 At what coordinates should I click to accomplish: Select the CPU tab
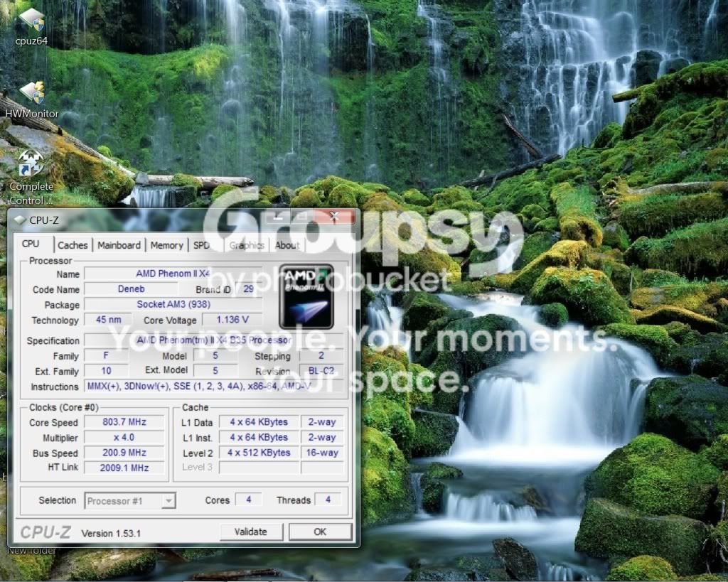pos(31,244)
